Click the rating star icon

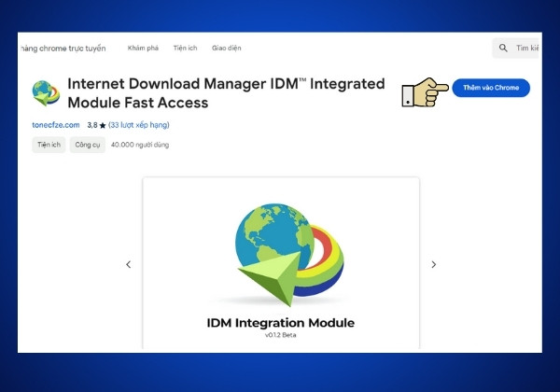[x=103, y=125]
